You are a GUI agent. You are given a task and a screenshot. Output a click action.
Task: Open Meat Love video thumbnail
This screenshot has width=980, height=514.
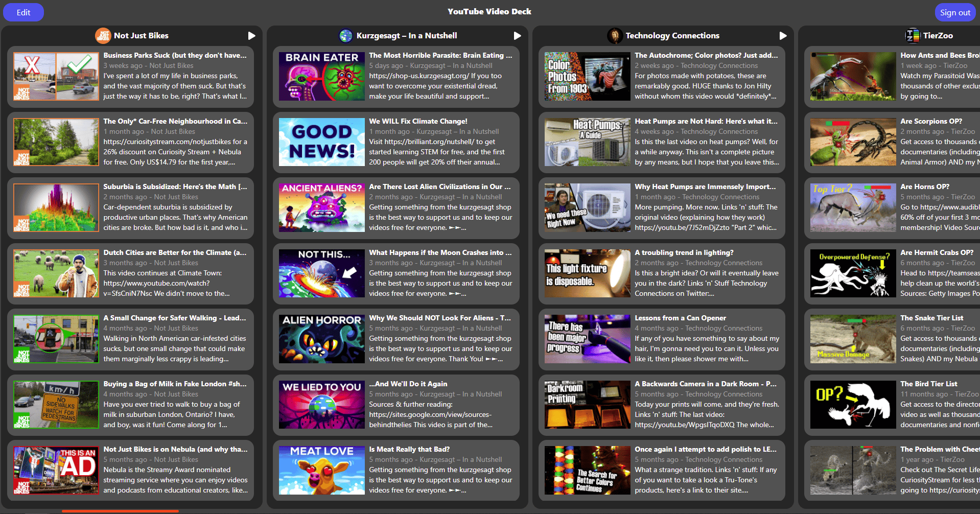tap(322, 470)
